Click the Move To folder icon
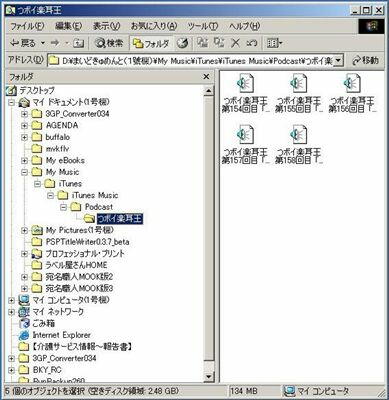389x400 pixels. (x=202, y=42)
